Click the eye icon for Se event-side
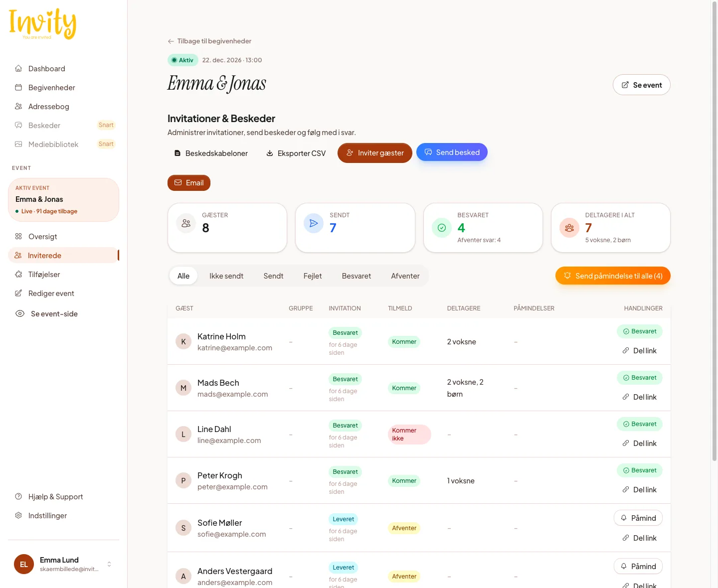The image size is (718, 588). coord(20,314)
